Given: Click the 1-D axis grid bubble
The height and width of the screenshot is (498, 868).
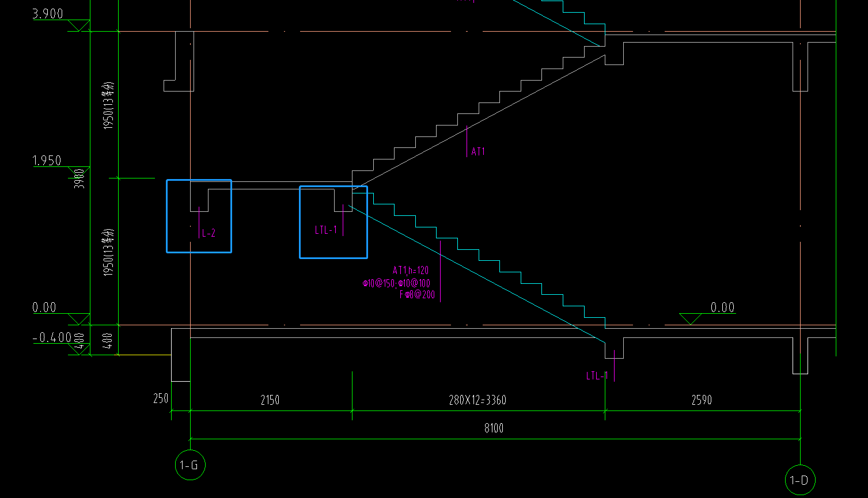Looking at the screenshot, I should click(x=800, y=480).
